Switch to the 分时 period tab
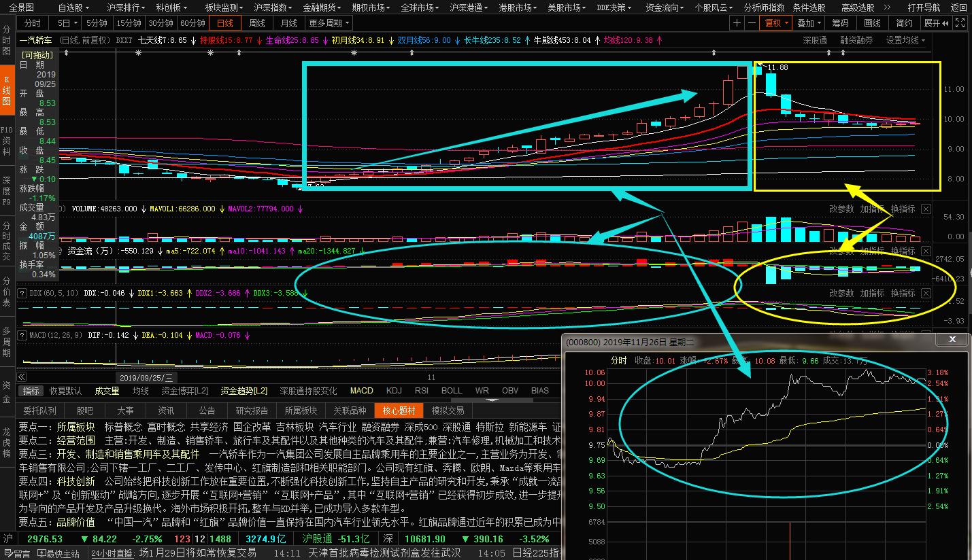The width and height of the screenshot is (972, 560). click(32, 23)
